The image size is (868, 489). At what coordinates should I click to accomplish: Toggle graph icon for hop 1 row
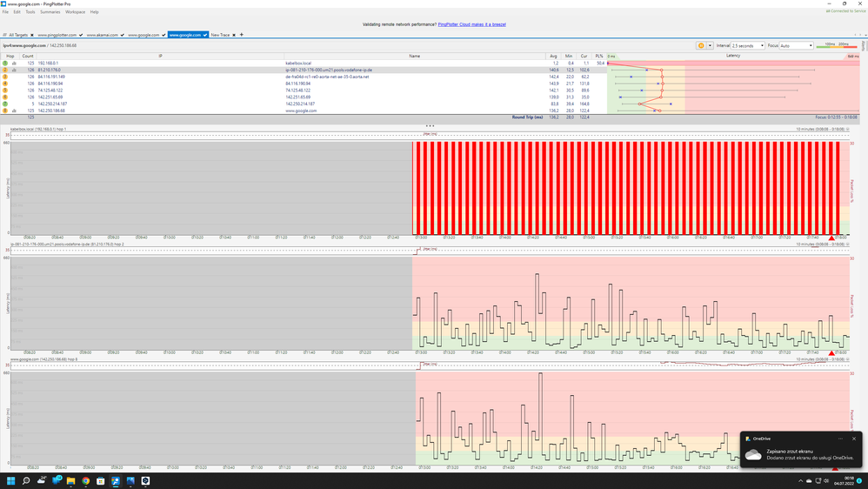point(14,64)
